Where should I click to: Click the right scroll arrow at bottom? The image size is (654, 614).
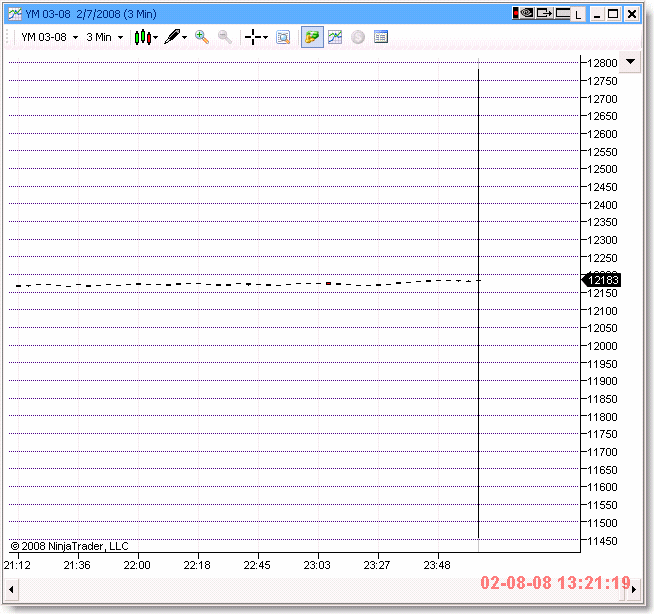[634, 589]
